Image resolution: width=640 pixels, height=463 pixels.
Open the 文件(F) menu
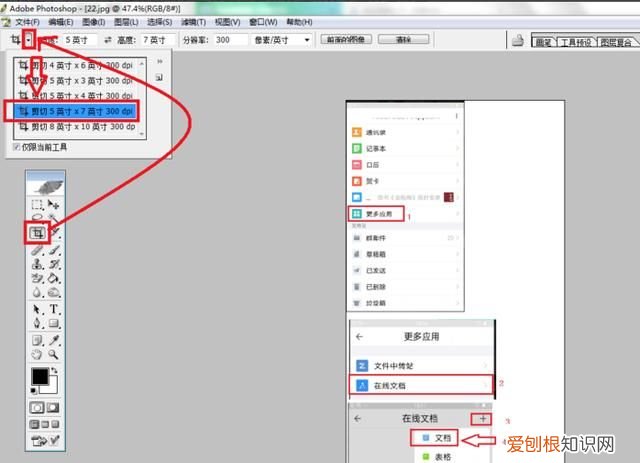click(27, 22)
